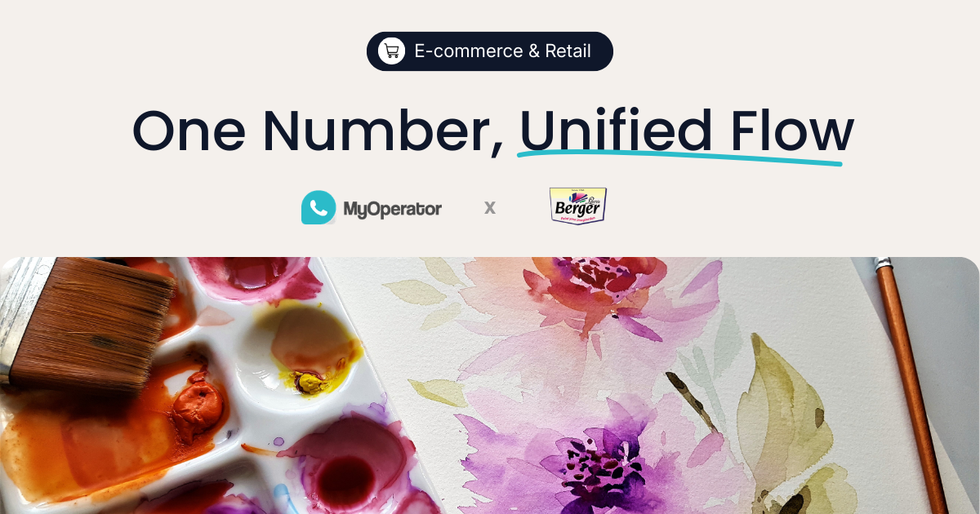
Task: Click the shopping cart icon in badge
Action: tap(392, 51)
